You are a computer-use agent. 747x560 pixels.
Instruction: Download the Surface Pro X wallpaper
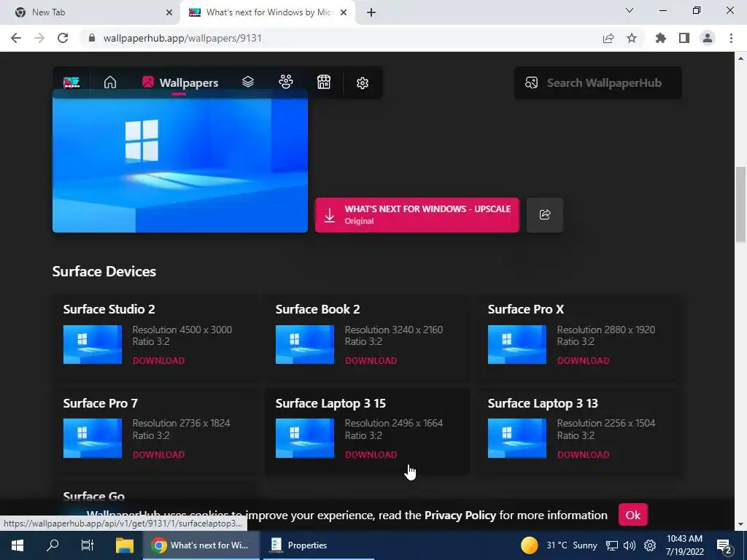[x=583, y=360]
